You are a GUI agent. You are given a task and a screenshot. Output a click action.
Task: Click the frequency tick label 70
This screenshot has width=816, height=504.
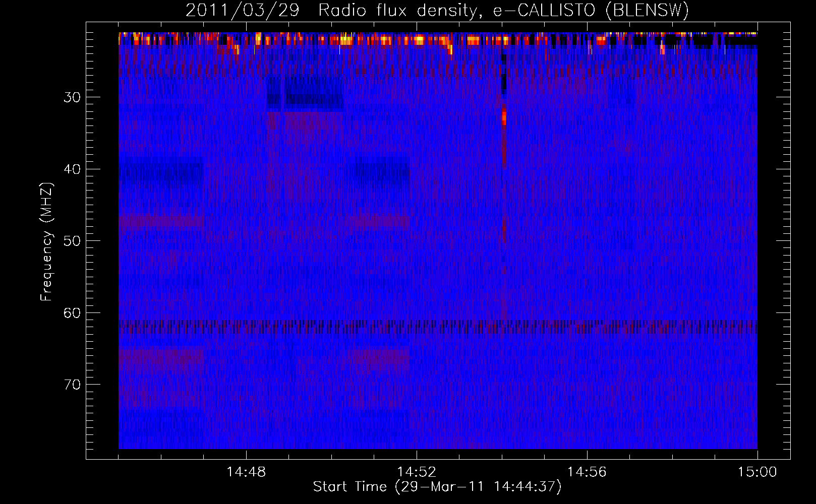tap(72, 385)
